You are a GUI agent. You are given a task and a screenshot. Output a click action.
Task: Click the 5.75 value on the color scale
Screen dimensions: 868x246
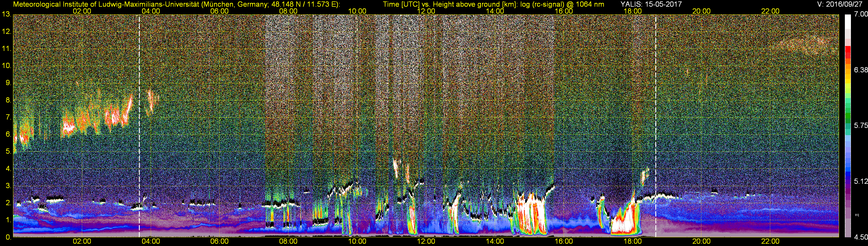click(860, 125)
